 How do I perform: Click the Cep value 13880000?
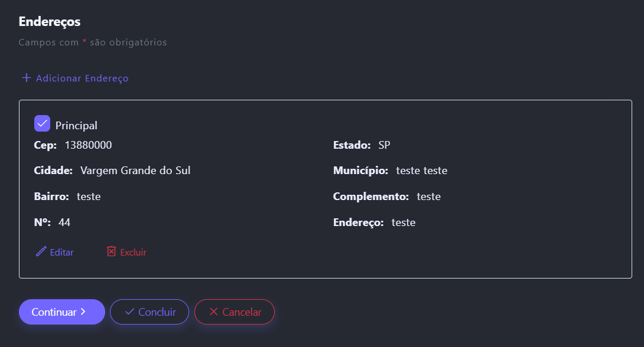coord(88,145)
